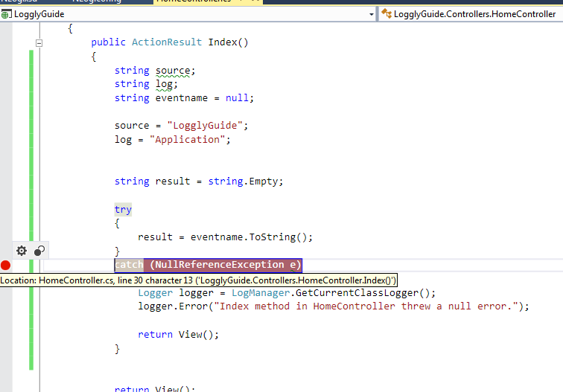Click the breakpoint location tooltip

pos(199,280)
